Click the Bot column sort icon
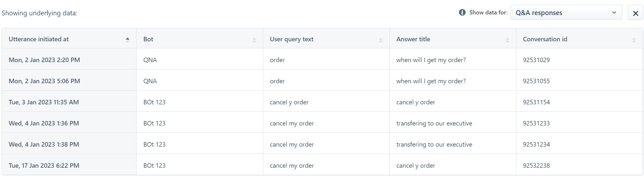The width and height of the screenshot is (644, 177). [x=254, y=40]
